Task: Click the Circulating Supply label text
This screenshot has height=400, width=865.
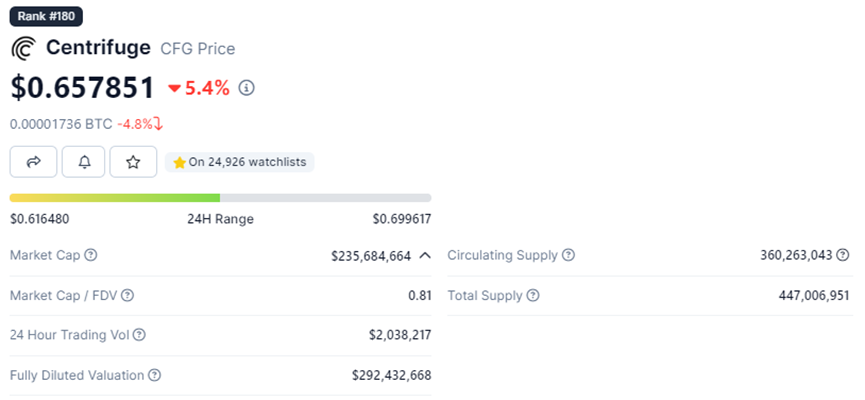Action: (x=503, y=255)
